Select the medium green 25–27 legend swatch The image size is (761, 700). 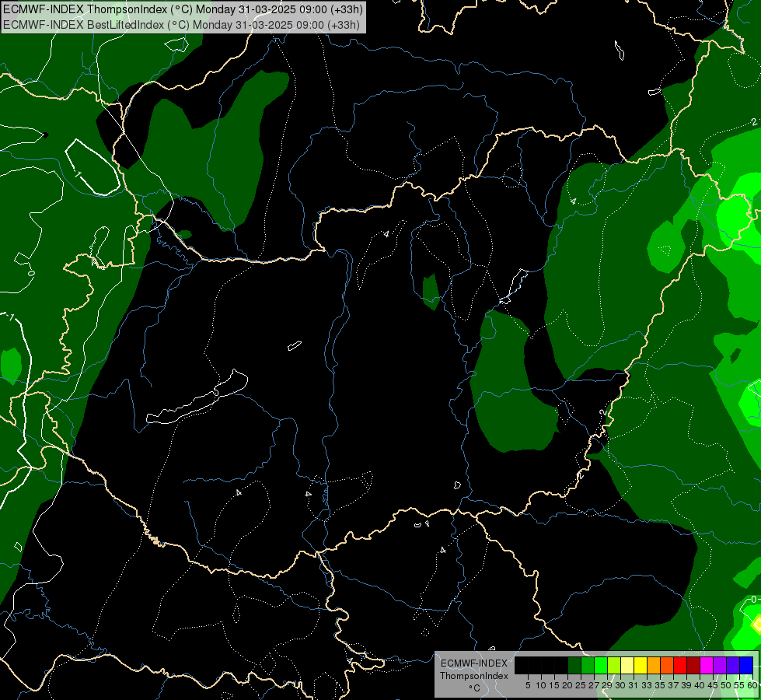[x=588, y=665]
